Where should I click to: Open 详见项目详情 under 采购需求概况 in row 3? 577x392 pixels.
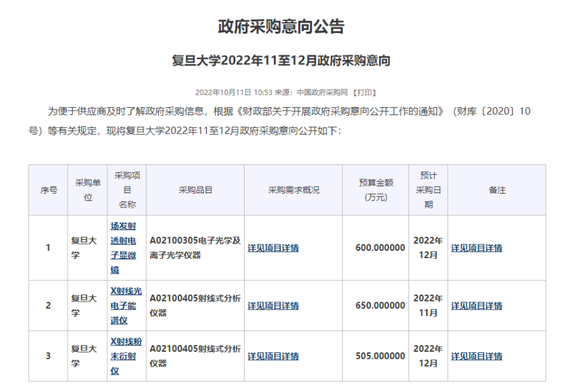click(273, 356)
